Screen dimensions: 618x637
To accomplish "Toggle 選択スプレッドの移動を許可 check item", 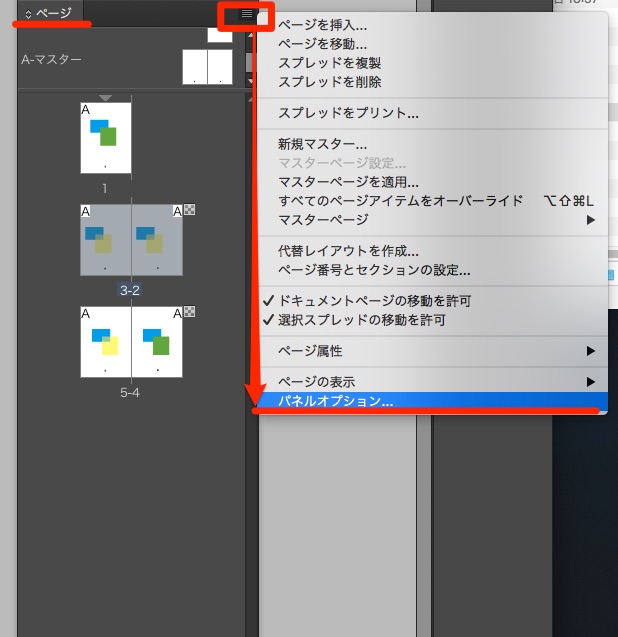I will tap(433, 320).
